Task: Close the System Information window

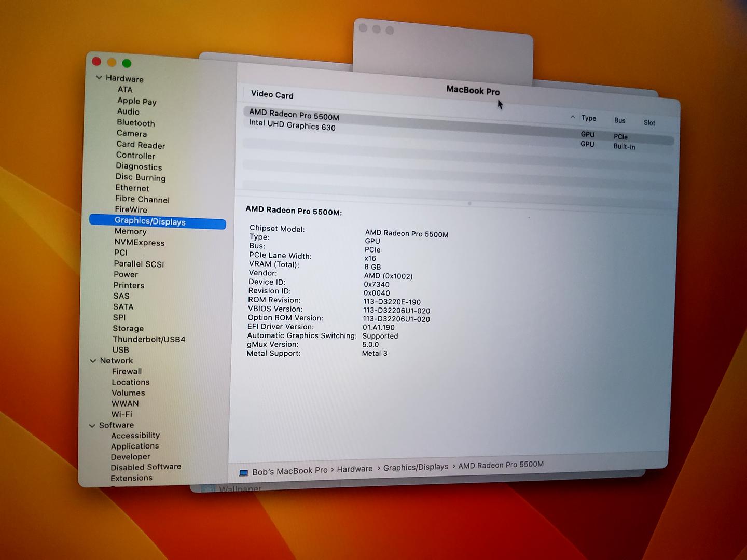Action: point(96,62)
